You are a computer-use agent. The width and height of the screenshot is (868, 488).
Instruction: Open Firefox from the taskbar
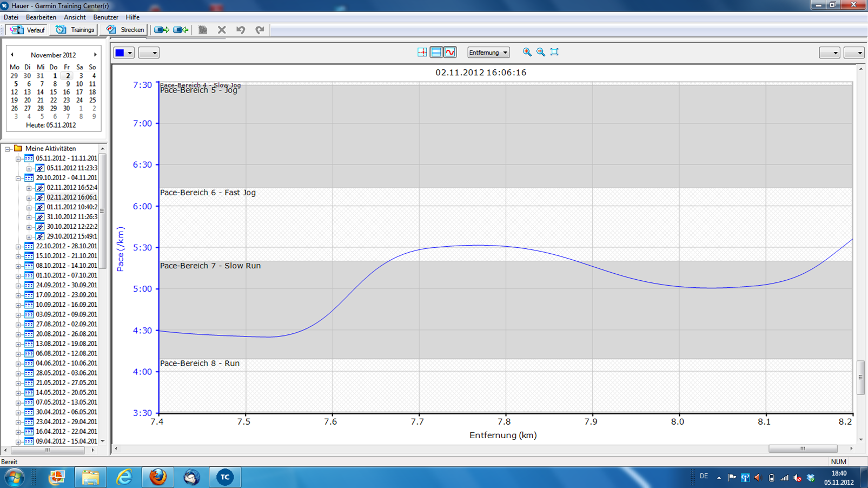158,477
